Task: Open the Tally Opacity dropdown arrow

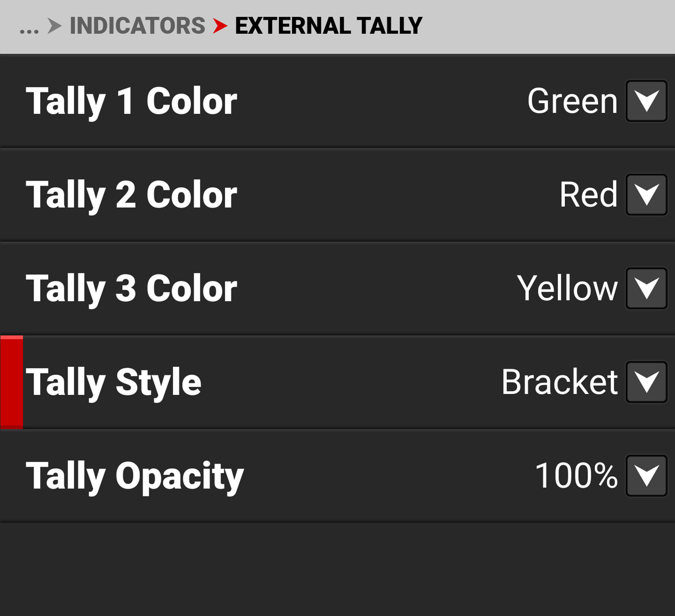Action: coord(646,476)
